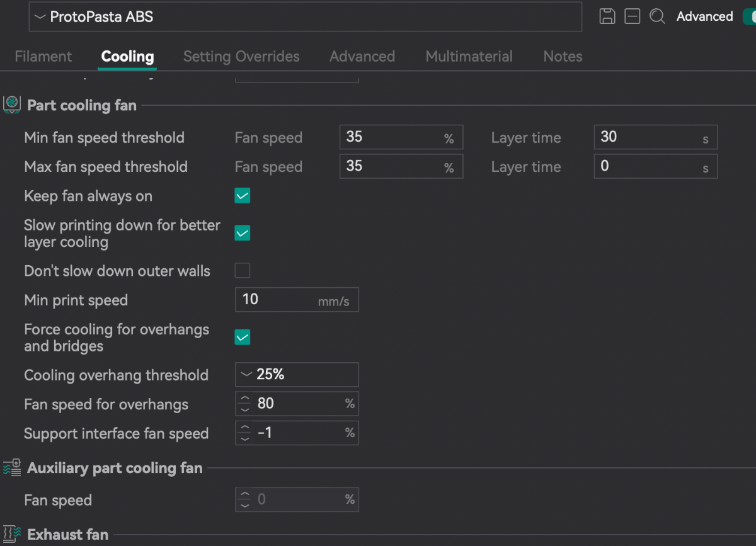Image resolution: width=756 pixels, height=546 pixels.
Task: Expand the Cooling overhang threshold dropdown
Action: (297, 375)
